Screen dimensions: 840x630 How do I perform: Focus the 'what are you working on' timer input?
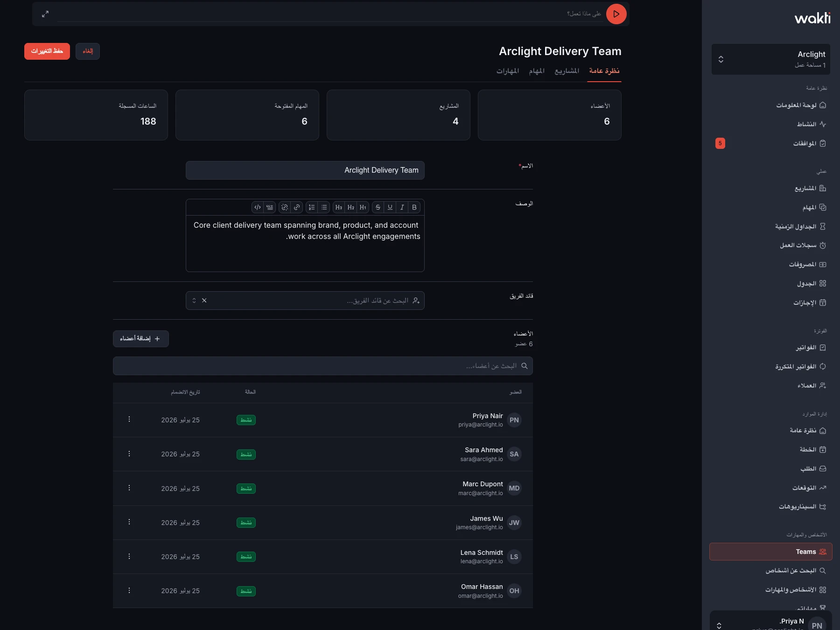(x=330, y=14)
